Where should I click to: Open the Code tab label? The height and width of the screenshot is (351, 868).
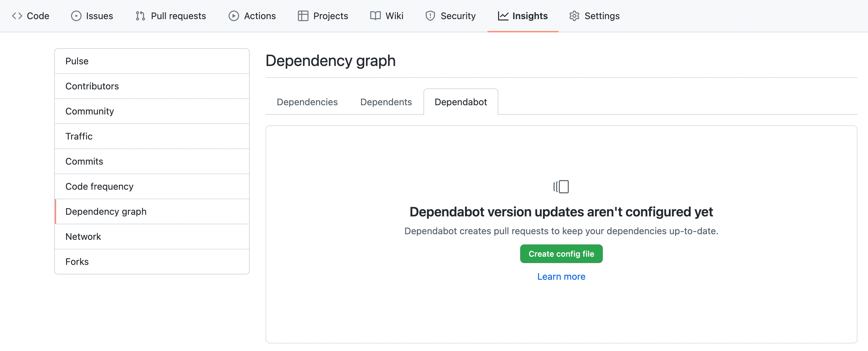pyautogui.click(x=38, y=16)
